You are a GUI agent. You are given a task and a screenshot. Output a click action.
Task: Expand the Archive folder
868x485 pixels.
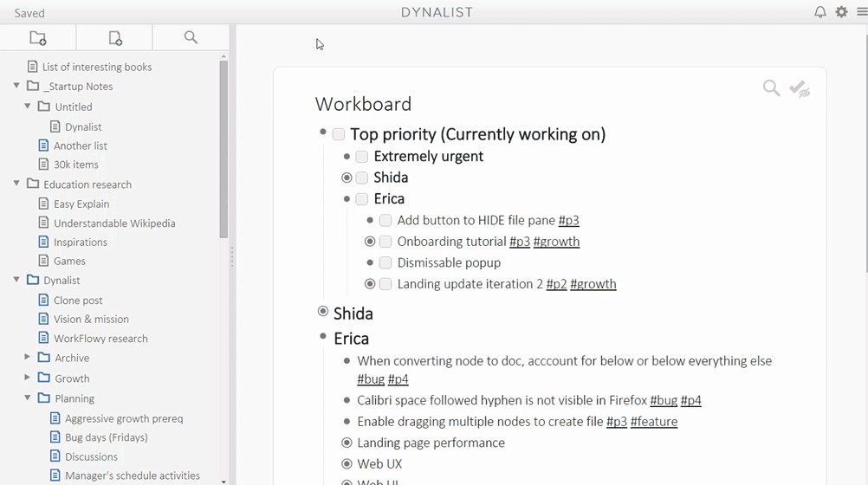point(27,357)
